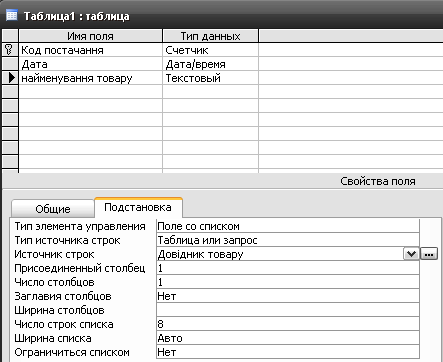
Task: Click the Заглавия столбцов value Нет
Action: pos(288,296)
